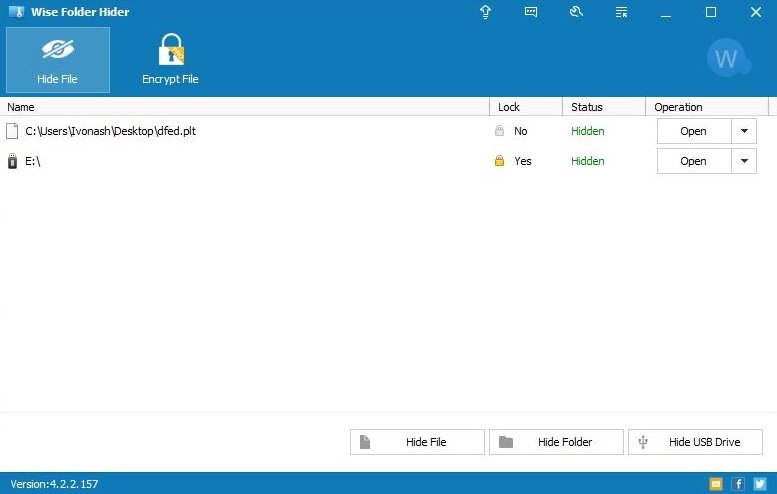Click Hidden status of E:\ drive

click(x=588, y=161)
